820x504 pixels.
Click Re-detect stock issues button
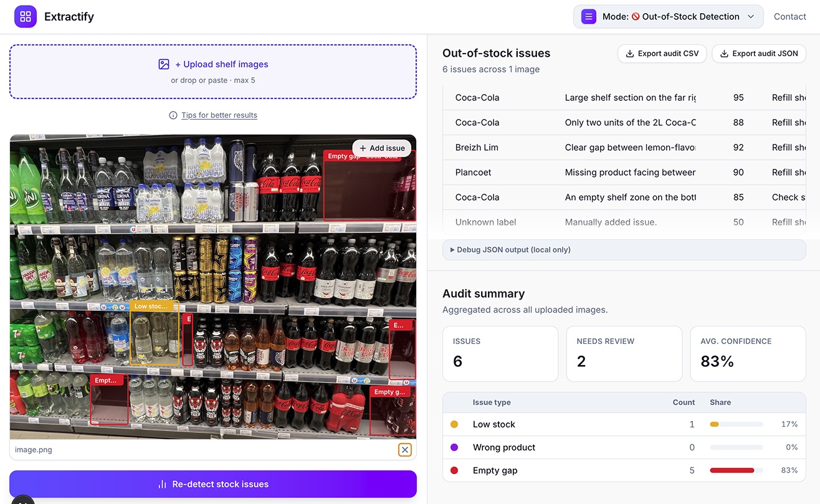pyautogui.click(x=213, y=484)
